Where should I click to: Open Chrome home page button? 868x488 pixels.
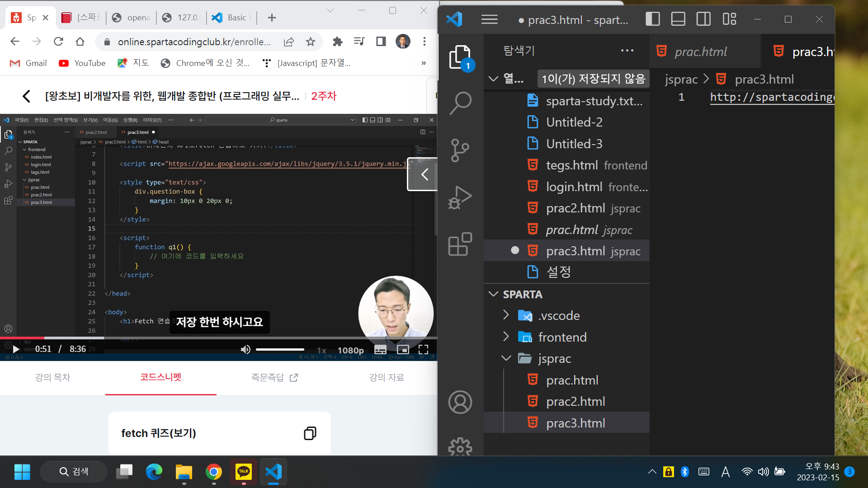coord(80,42)
